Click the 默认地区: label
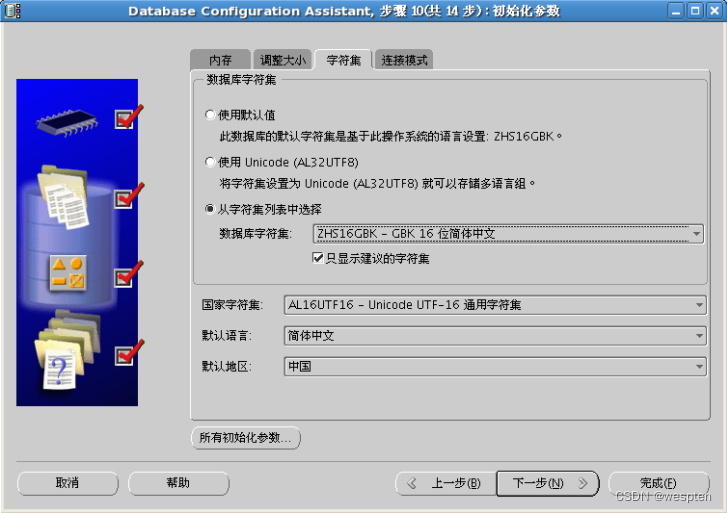 [x=227, y=367]
